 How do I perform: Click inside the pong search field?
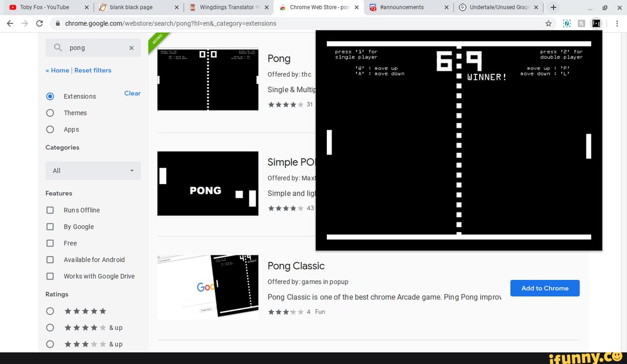(x=93, y=48)
